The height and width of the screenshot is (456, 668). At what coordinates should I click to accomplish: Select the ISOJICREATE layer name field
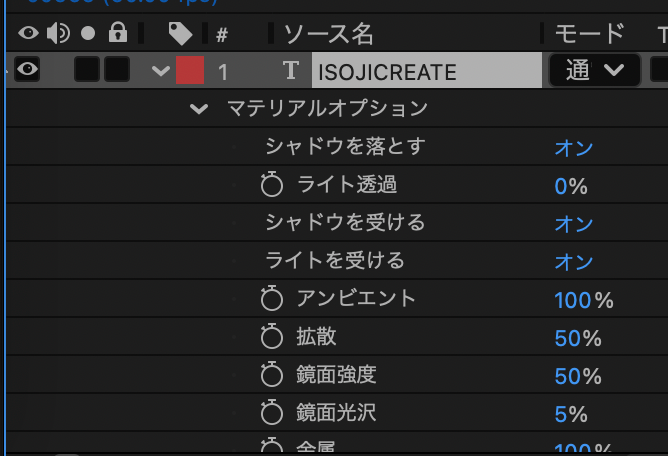pos(425,72)
